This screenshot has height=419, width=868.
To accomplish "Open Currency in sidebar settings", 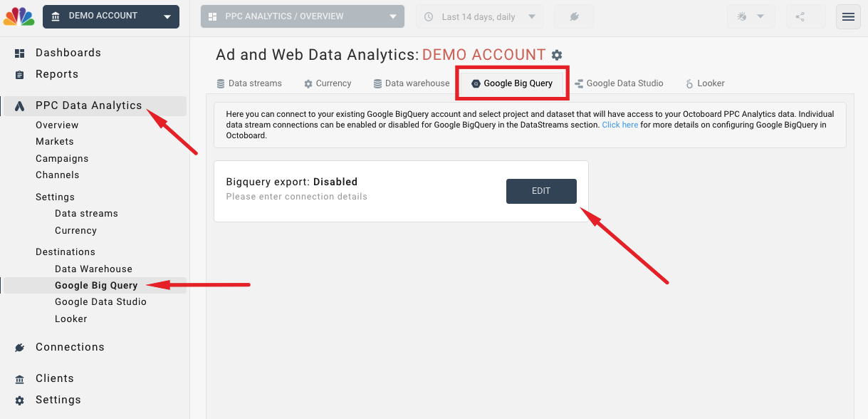I will [75, 230].
